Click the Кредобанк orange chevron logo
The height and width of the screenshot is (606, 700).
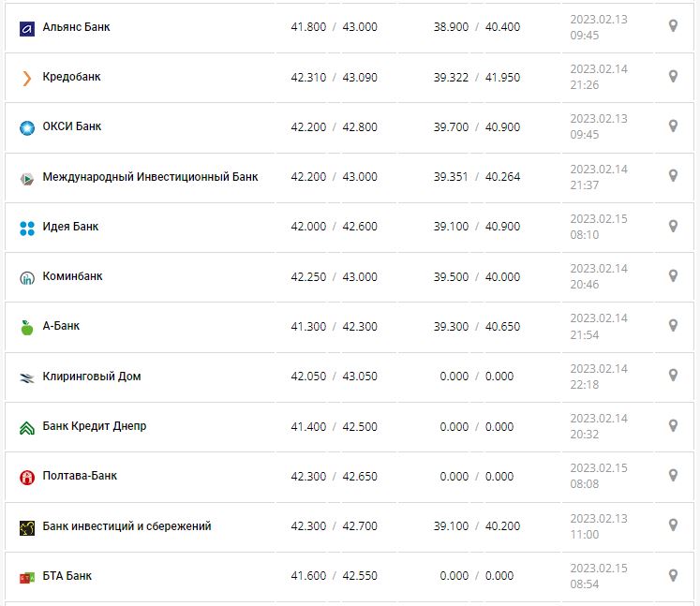(26, 78)
